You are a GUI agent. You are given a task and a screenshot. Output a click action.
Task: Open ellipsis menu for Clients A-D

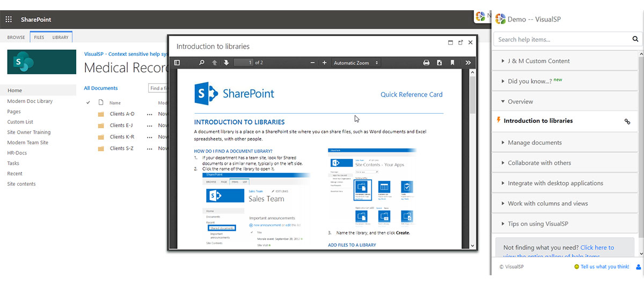click(150, 114)
